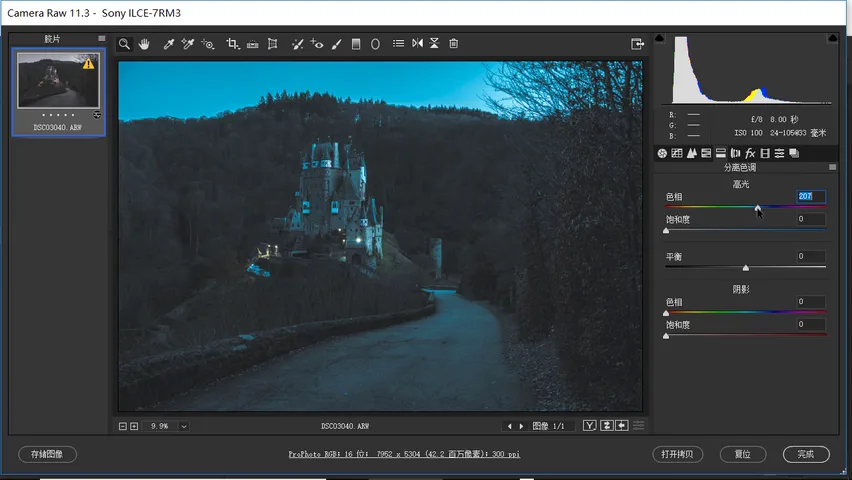
Task: Select the Targeted Adjustment tool
Action: 208,44
